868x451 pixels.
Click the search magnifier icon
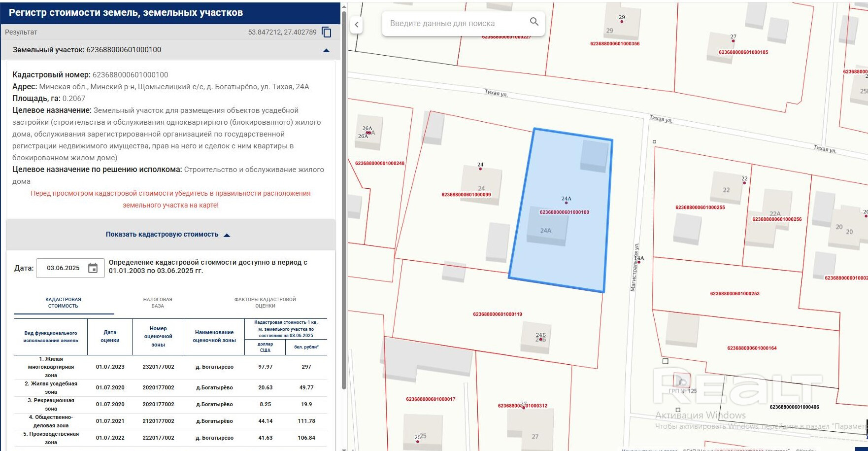pyautogui.click(x=534, y=22)
